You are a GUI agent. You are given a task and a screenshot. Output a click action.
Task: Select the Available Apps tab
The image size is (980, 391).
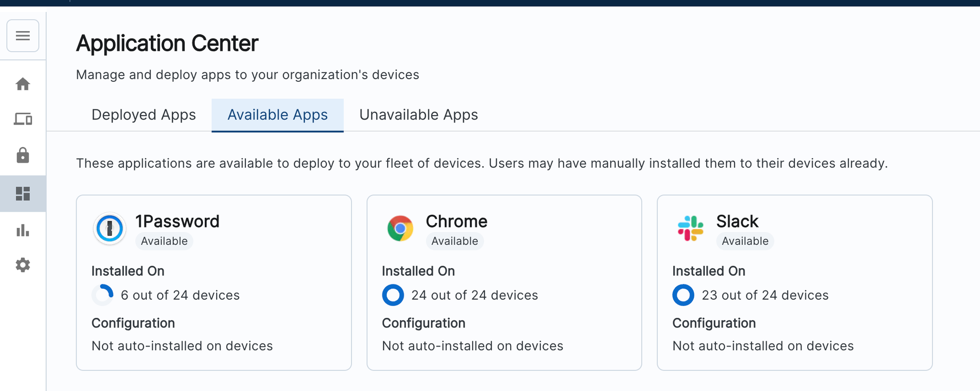pyautogui.click(x=278, y=115)
